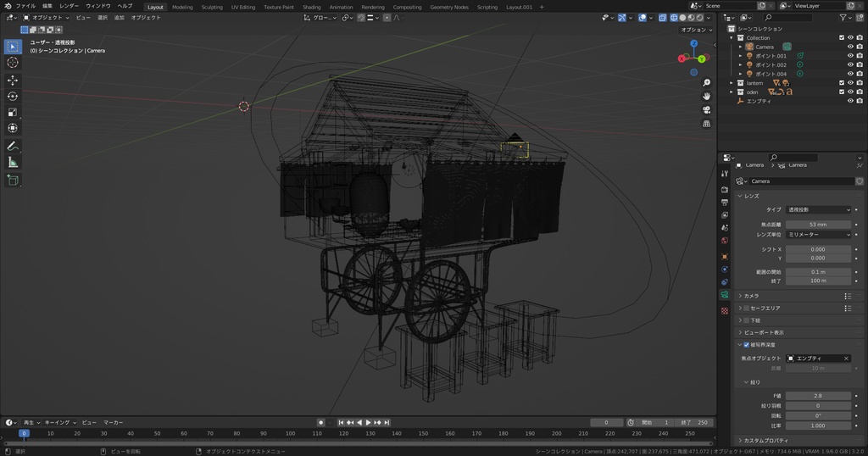Select the Scale tool in the toolbar
The width and height of the screenshot is (868, 456).
pos(13,112)
